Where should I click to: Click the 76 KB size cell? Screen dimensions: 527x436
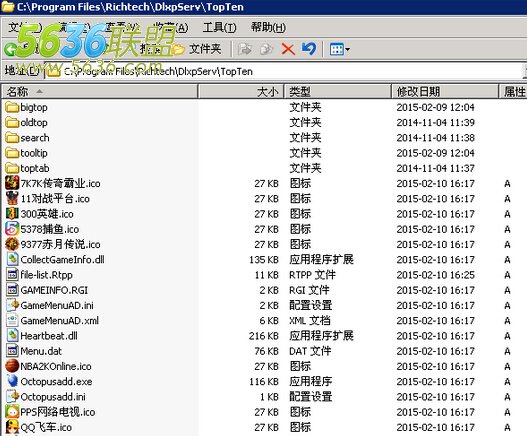point(267,351)
